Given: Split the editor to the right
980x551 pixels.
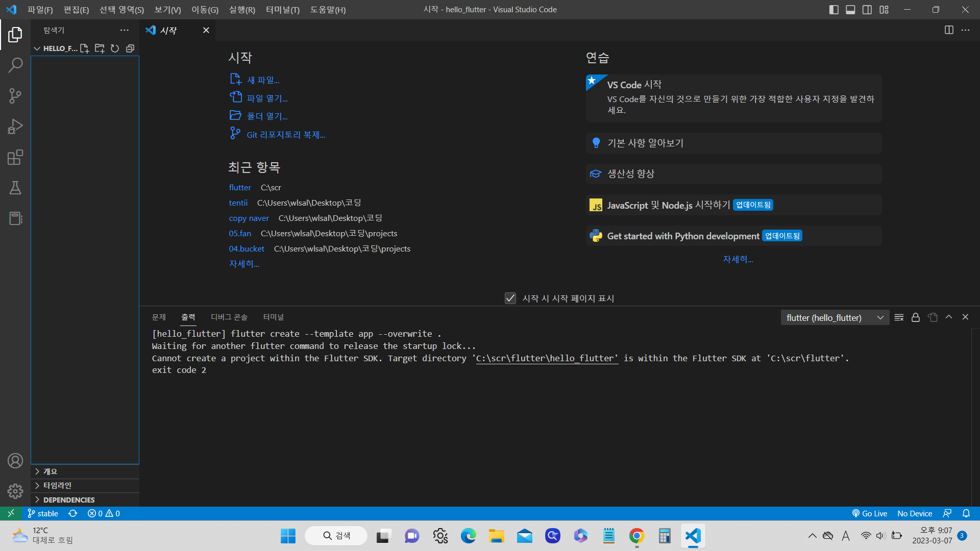Looking at the screenshot, I should click(x=949, y=30).
